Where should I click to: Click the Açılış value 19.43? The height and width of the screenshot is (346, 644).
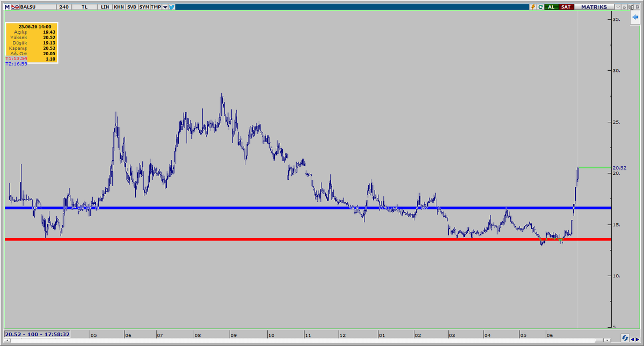point(49,32)
